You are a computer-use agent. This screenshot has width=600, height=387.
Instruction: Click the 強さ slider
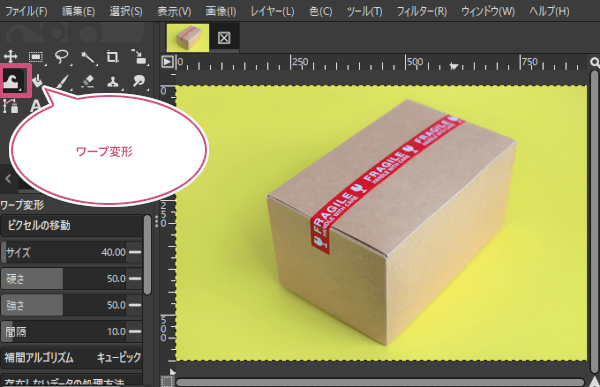pos(64,305)
